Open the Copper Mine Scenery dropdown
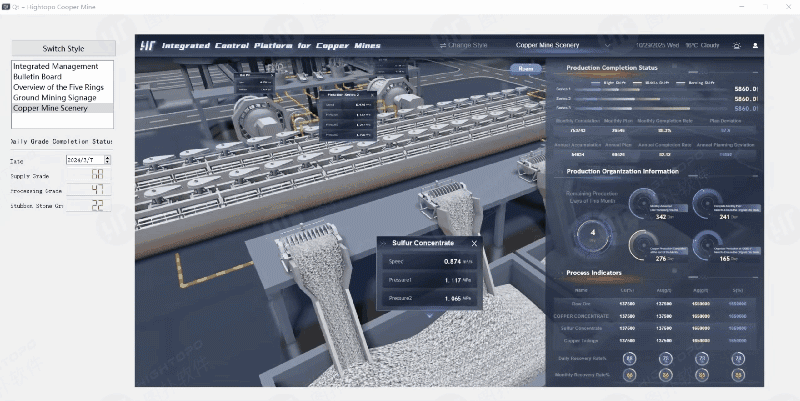800x401 pixels. coord(607,45)
